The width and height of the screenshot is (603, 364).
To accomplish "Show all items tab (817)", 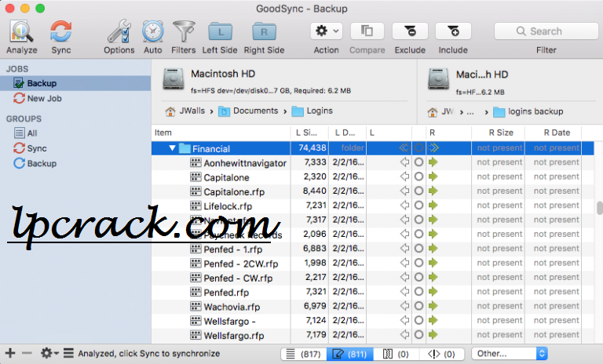I will pyautogui.click(x=304, y=354).
